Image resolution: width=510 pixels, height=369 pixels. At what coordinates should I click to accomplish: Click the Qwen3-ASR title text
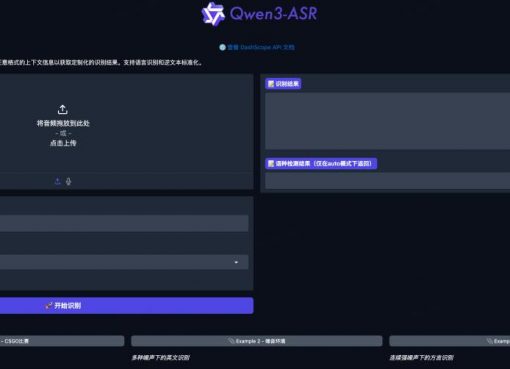coord(273,14)
